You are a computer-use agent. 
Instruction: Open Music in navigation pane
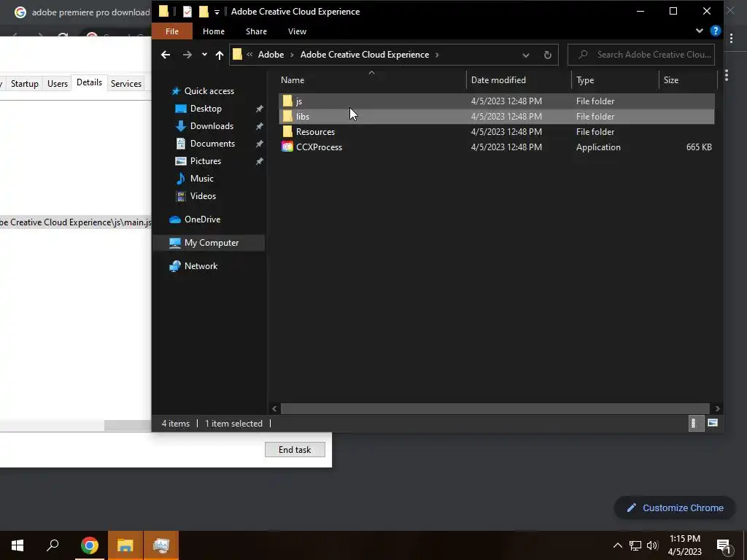[201, 179]
